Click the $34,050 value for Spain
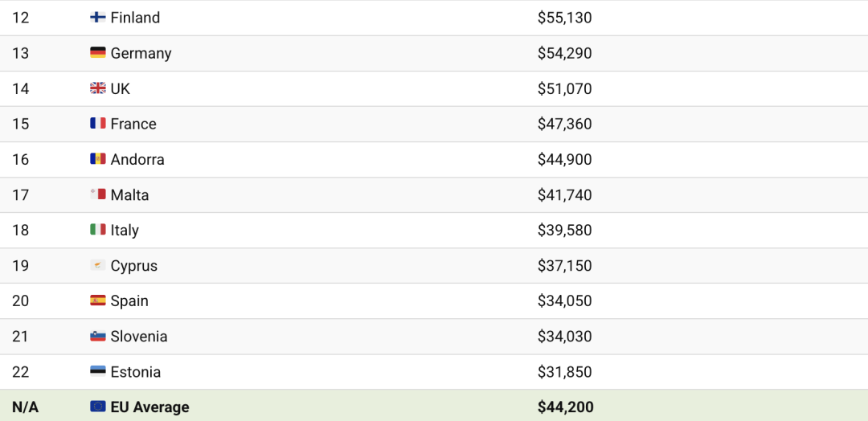Screen dimensions: 868x421 click(x=565, y=301)
